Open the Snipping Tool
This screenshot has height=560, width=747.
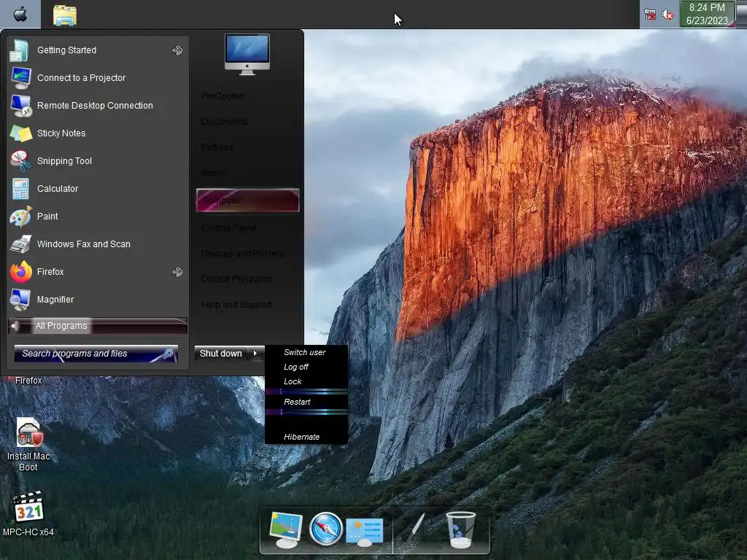point(98,161)
